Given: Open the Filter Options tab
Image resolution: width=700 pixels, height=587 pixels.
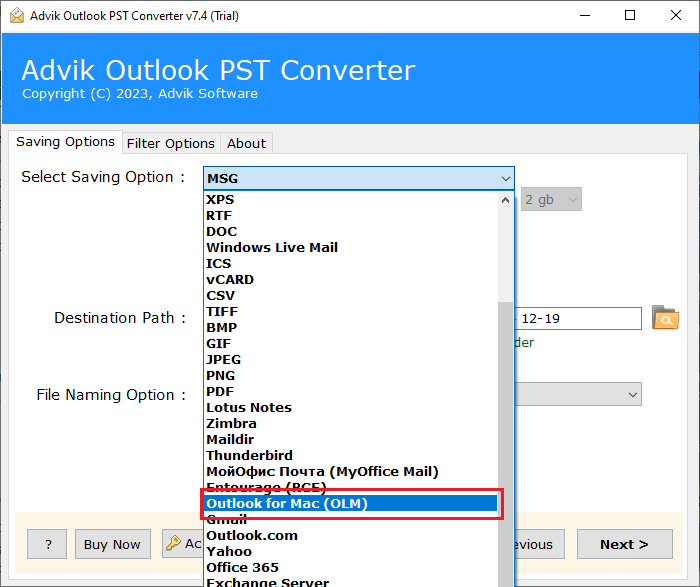Looking at the screenshot, I should tap(171, 143).
